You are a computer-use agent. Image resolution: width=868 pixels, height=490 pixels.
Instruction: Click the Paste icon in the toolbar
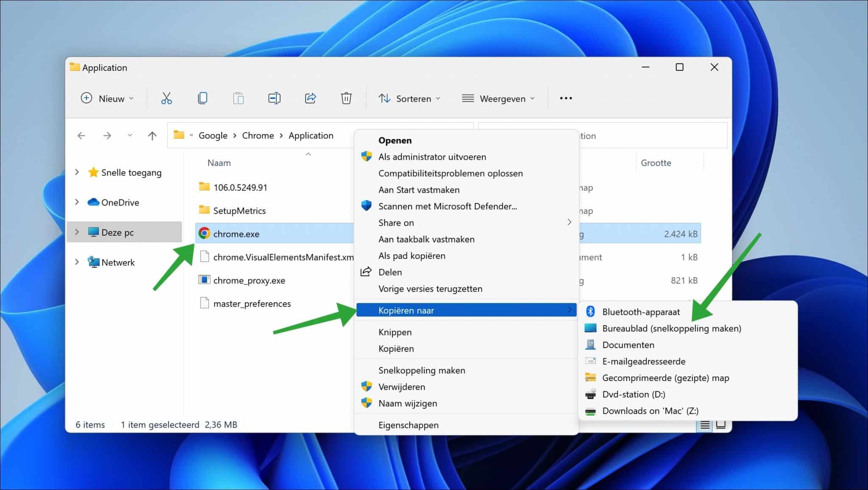pyautogui.click(x=238, y=98)
